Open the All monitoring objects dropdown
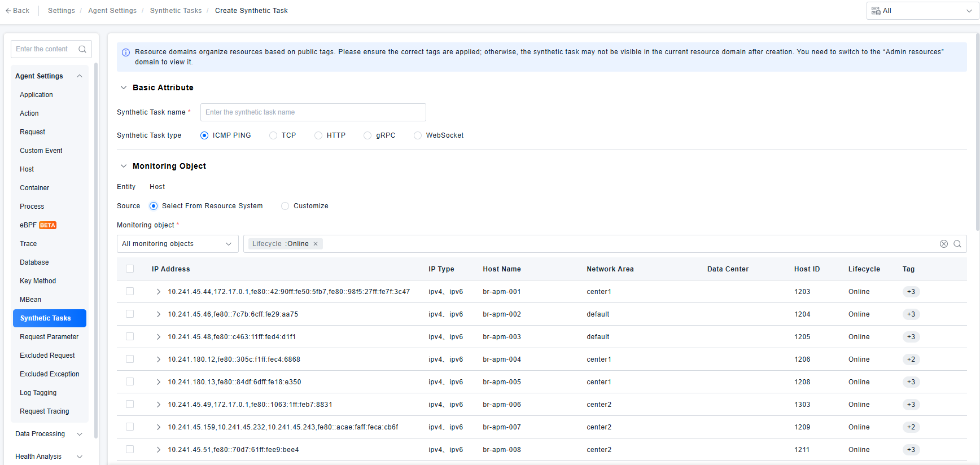Image resolution: width=980 pixels, height=465 pixels. click(177, 244)
